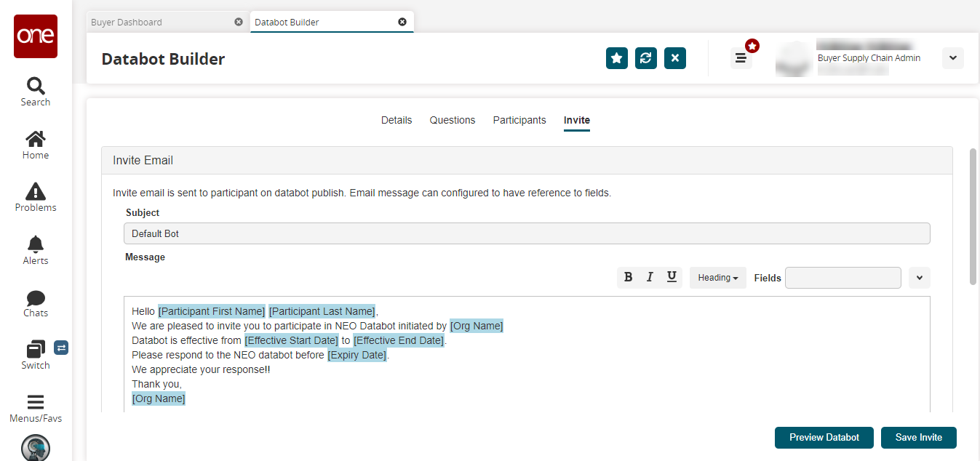The height and width of the screenshot is (461, 980).
Task: Click the NEO assistant avatar icon
Action: pyautogui.click(x=36, y=447)
